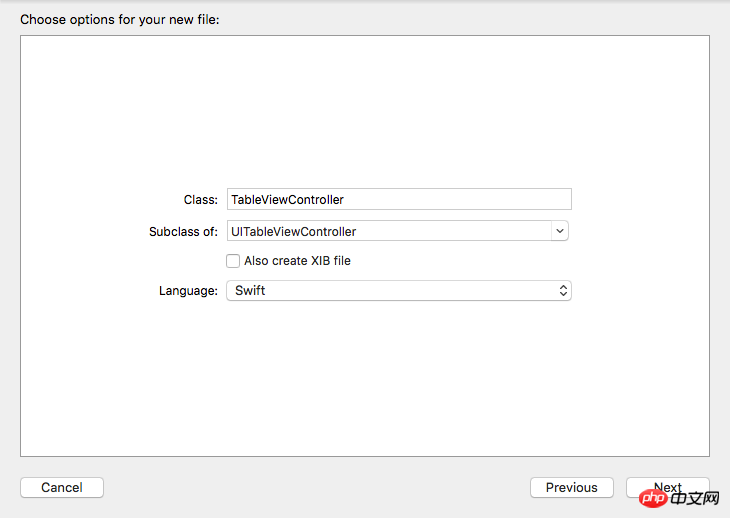Open the Subclass of dropdown arrow
This screenshot has width=730, height=518.
click(x=560, y=231)
